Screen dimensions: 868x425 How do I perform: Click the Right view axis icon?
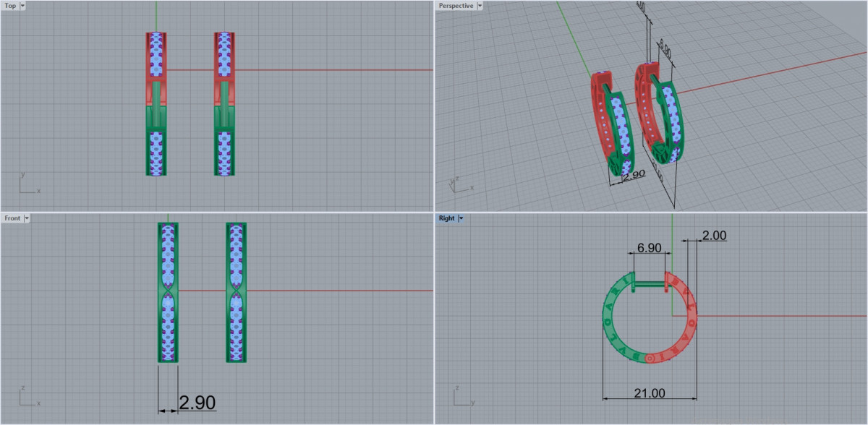[464, 395]
